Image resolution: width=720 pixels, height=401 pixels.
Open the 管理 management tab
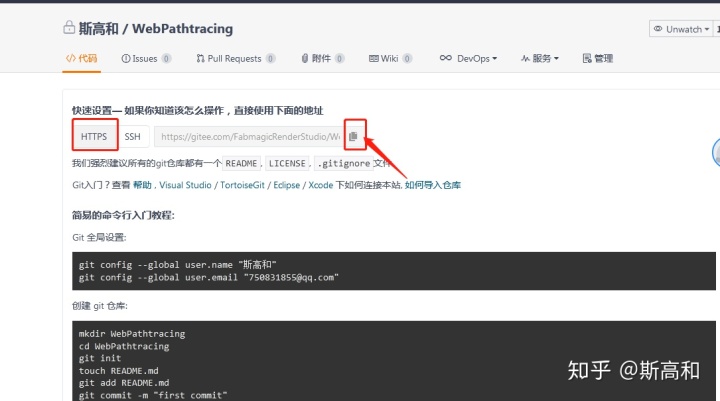pyautogui.click(x=598, y=58)
